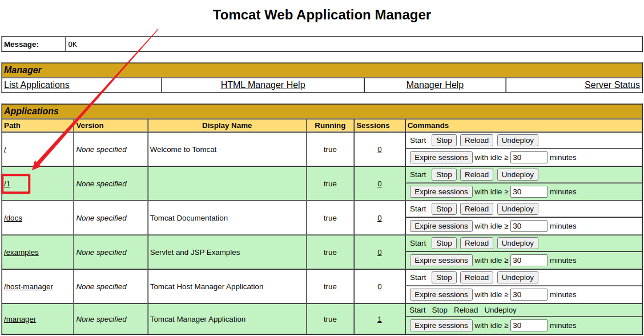The height and width of the screenshot is (336, 644).
Task: Expire sessions for /examples application
Action: 441,261
